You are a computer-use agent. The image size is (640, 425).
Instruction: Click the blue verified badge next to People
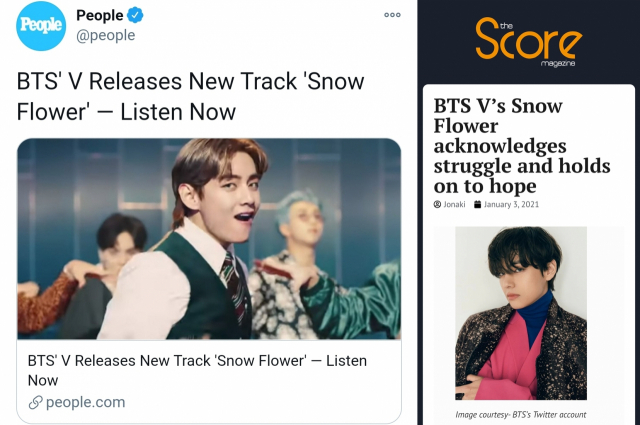(135, 16)
